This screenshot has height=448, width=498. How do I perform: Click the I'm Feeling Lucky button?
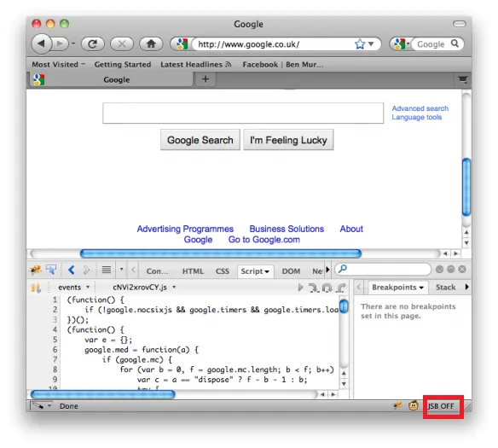coord(288,140)
